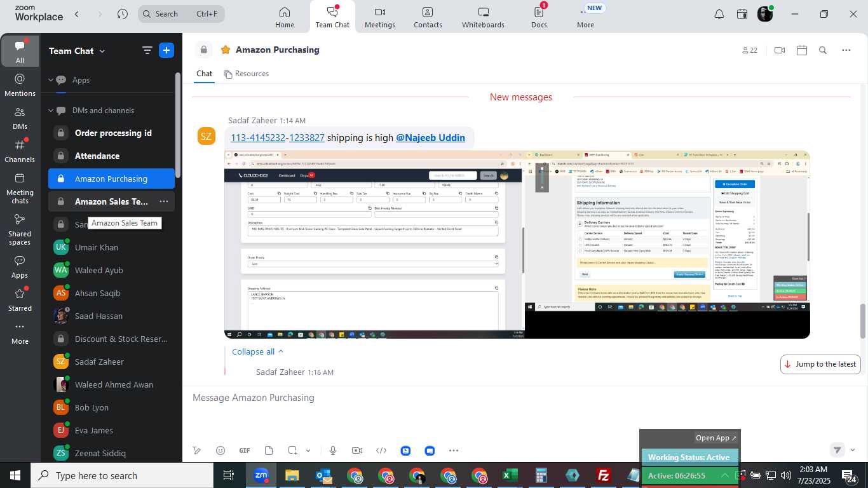868x488 pixels.
Task: Switch to the Contacts tab
Action: tap(428, 17)
